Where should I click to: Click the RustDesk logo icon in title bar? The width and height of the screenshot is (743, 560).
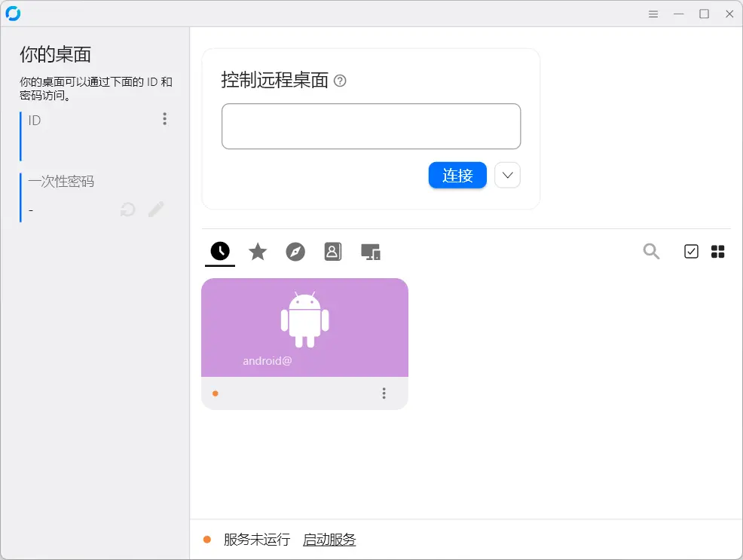[13, 14]
